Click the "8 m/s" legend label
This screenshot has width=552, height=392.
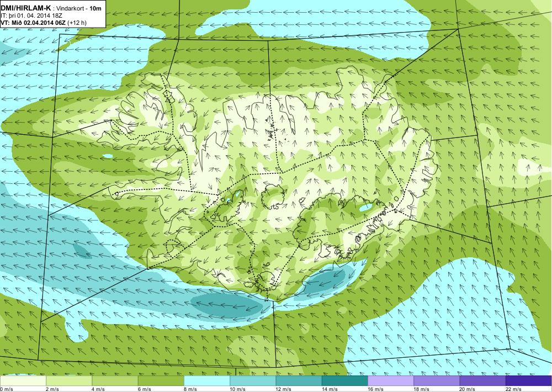click(190, 389)
